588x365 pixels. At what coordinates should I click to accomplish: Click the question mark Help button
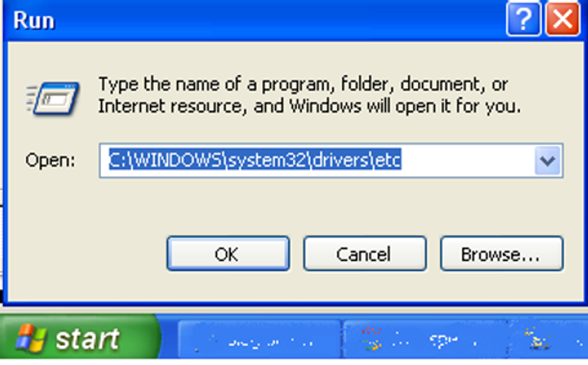click(524, 18)
